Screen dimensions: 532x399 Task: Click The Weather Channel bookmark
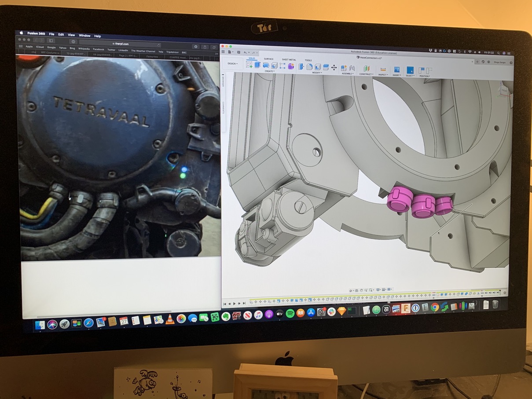point(143,51)
